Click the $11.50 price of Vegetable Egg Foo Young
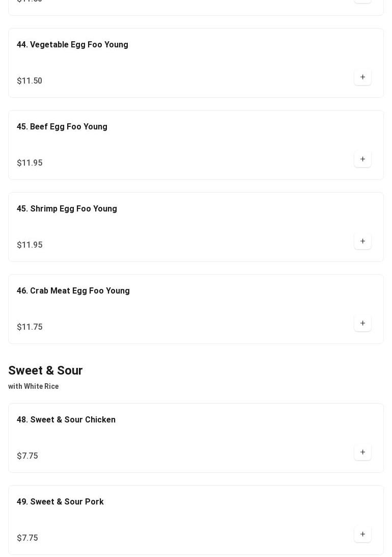Viewport: 392px width, 557px height. [30, 81]
